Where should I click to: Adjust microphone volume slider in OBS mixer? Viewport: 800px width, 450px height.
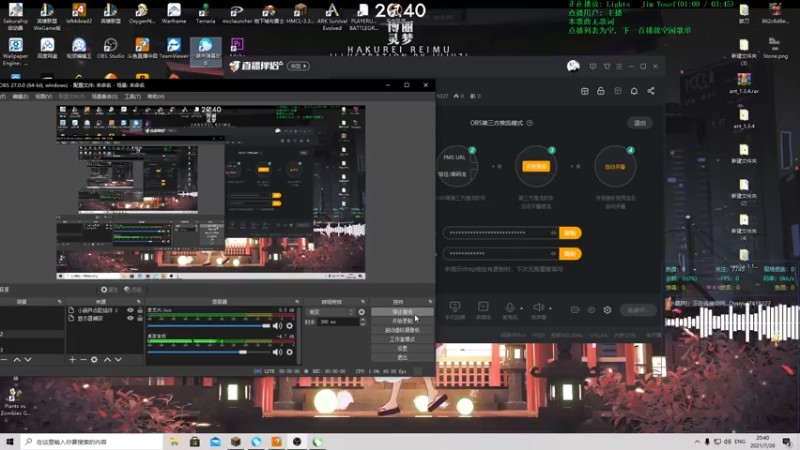pos(209,326)
